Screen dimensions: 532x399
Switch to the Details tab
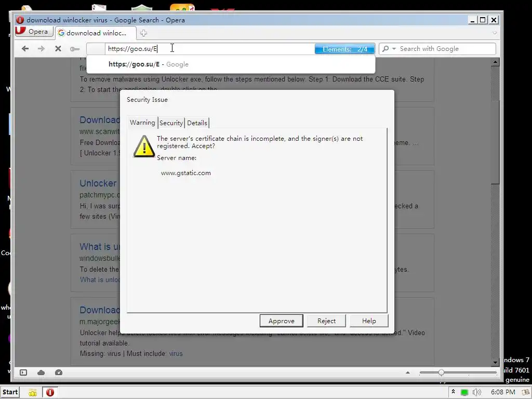pyautogui.click(x=197, y=123)
